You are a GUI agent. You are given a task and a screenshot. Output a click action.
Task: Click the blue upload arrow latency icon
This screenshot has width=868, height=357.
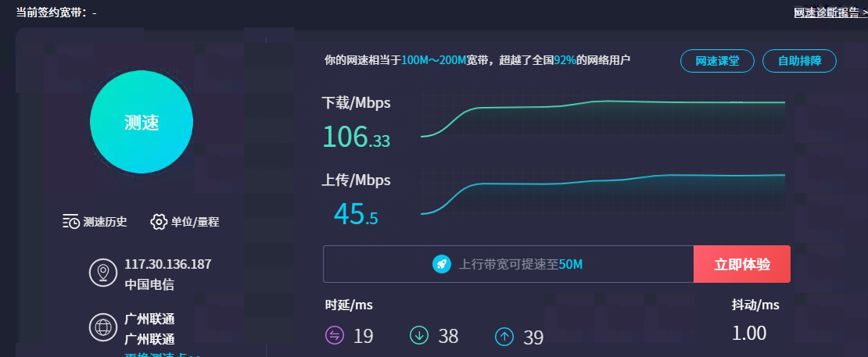504,336
